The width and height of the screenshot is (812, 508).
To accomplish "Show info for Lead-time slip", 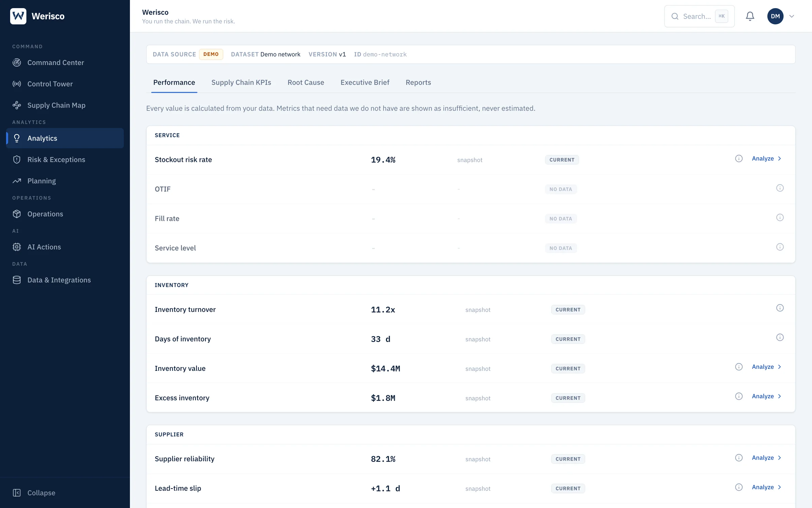I will tap(739, 487).
